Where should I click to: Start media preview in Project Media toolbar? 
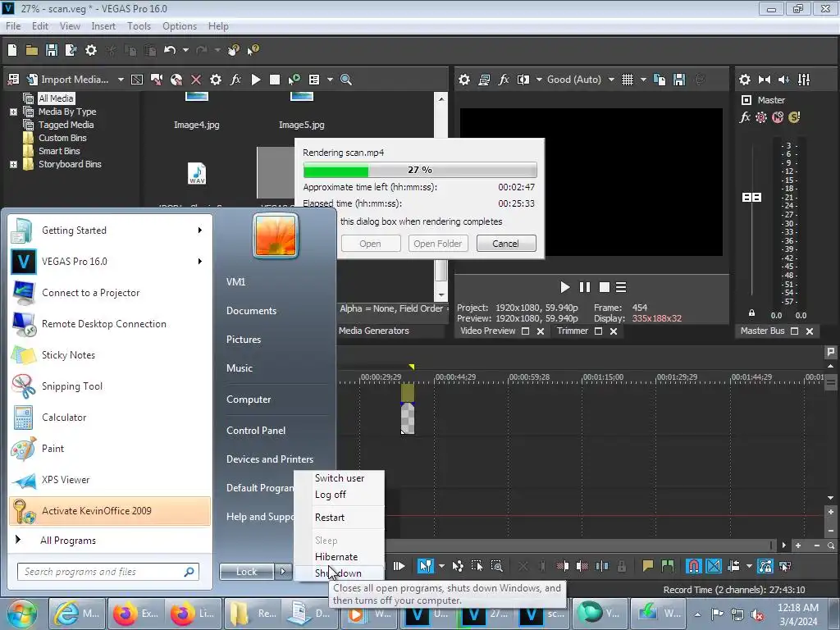click(x=256, y=80)
